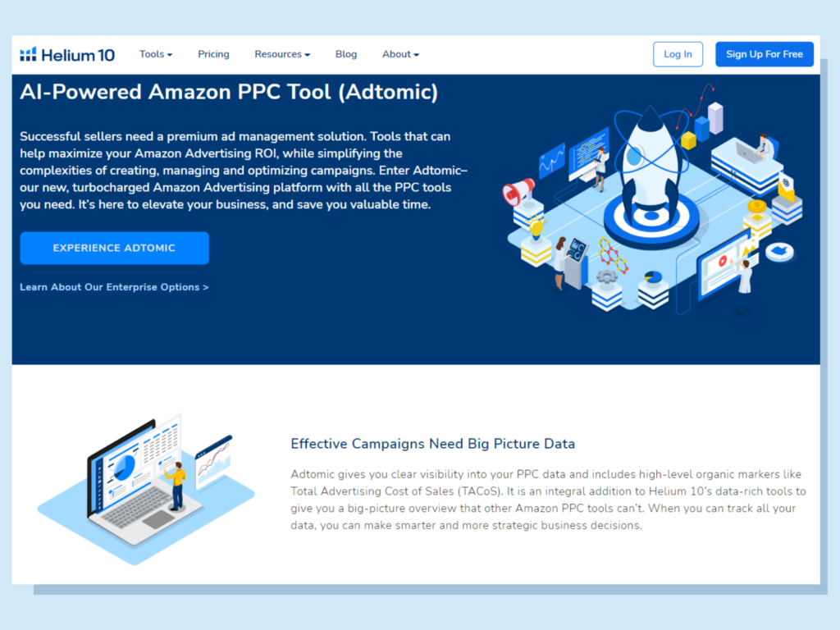Select the heading 'AI-Powered Amazon PPC Tool (Adtomic)'

229,92
